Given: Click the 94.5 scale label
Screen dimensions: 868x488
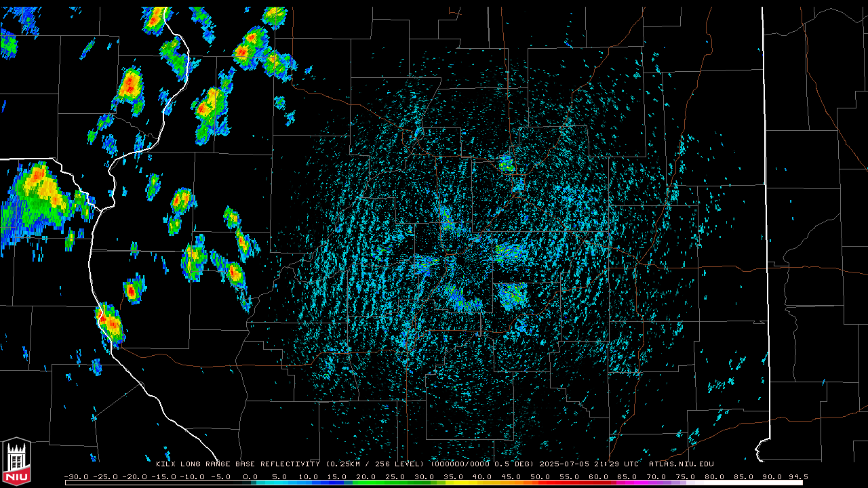Looking at the screenshot, I should tap(797, 476).
